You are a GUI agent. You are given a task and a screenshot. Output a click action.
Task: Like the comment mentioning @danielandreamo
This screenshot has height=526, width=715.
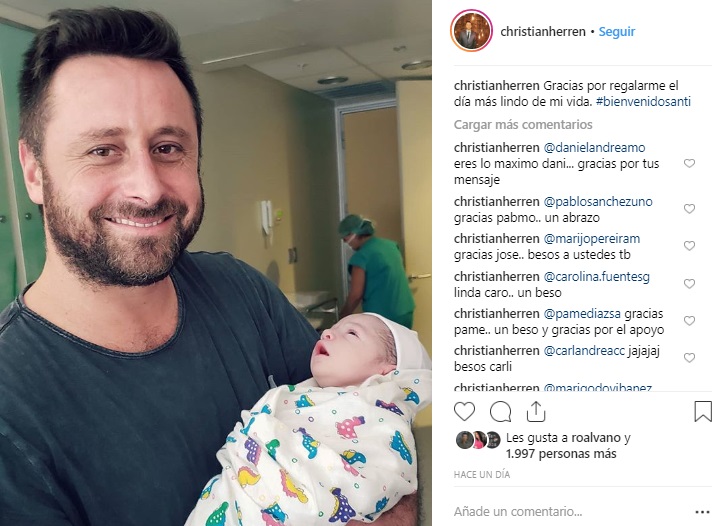pos(689,163)
